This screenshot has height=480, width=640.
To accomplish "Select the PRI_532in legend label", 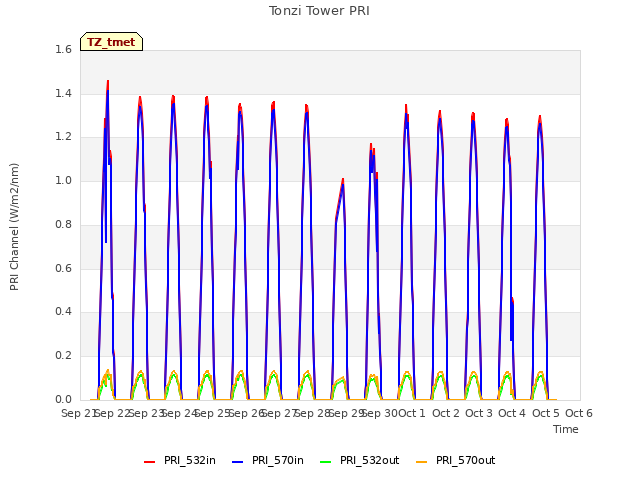I will (x=190, y=461).
